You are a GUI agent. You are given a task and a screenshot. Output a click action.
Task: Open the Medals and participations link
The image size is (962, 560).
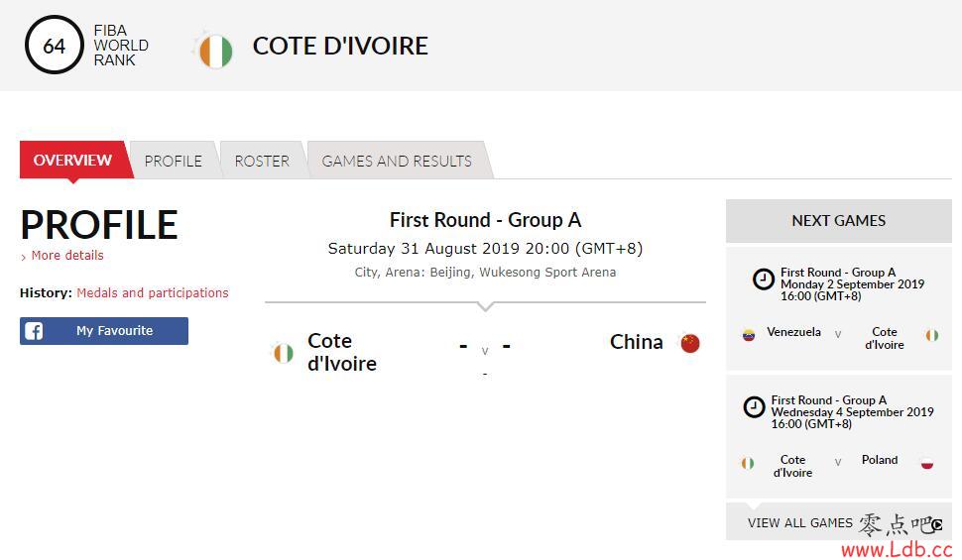152,292
